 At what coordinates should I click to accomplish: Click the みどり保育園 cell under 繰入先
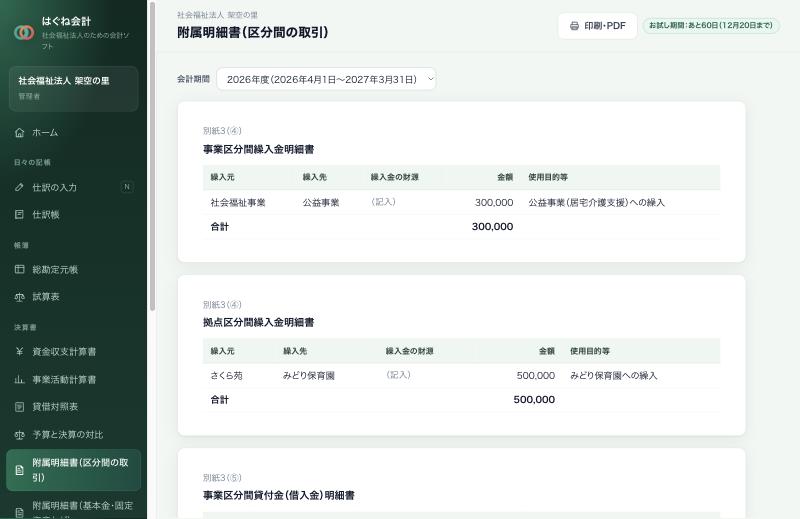pos(309,376)
